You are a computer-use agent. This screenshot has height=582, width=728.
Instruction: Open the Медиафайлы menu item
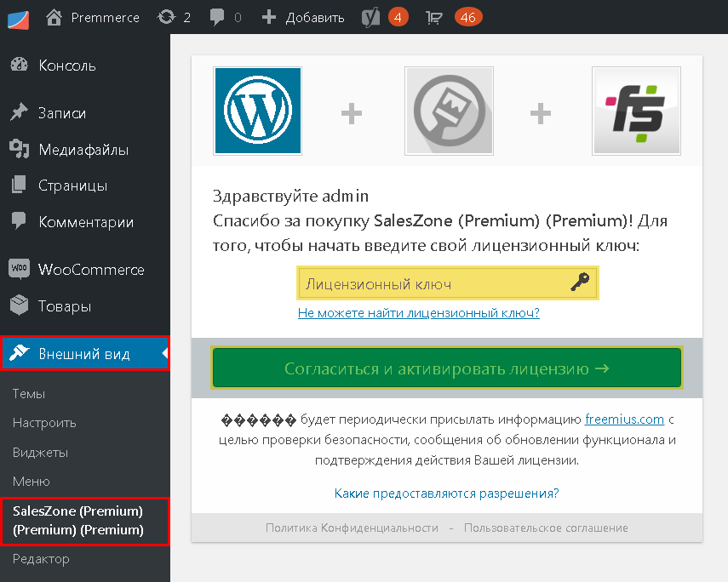tap(85, 150)
